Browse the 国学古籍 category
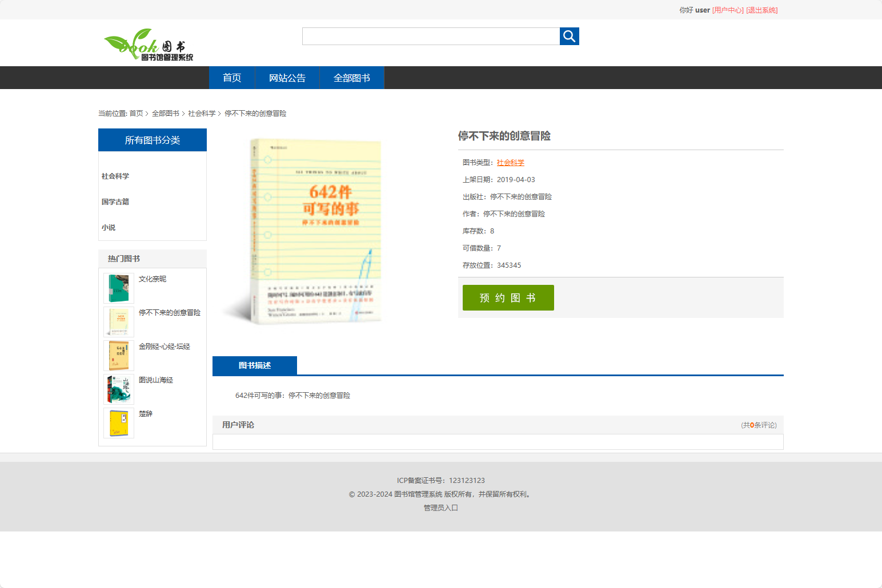Viewport: 882px width, 588px height. (x=114, y=202)
